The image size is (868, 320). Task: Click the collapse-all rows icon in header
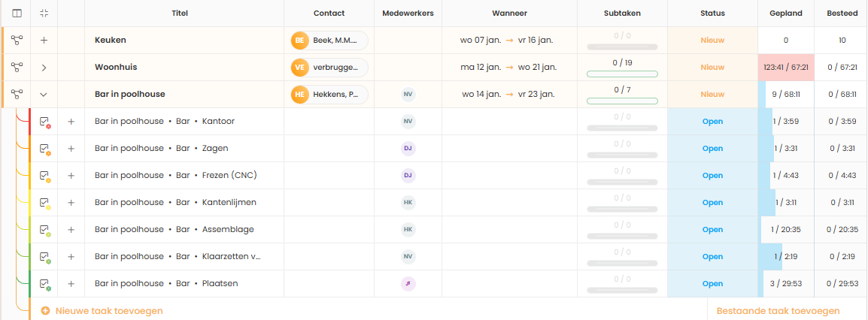(44, 13)
